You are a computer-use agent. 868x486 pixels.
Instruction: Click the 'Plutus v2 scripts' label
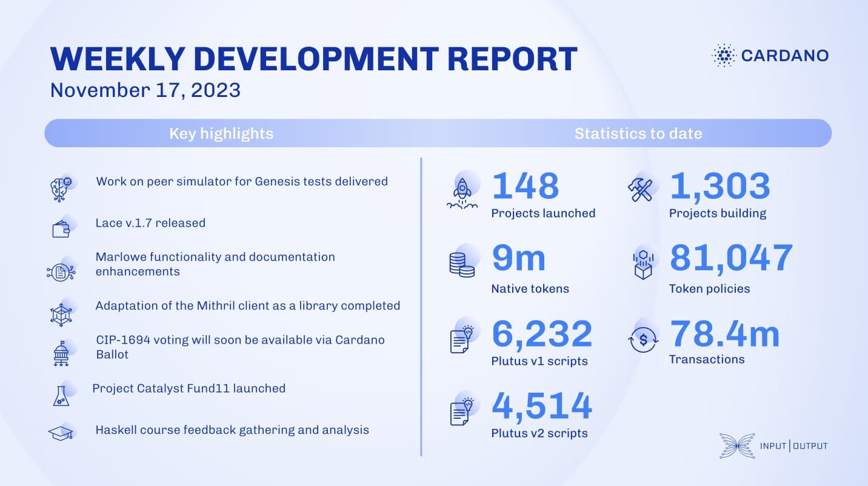[539, 433]
